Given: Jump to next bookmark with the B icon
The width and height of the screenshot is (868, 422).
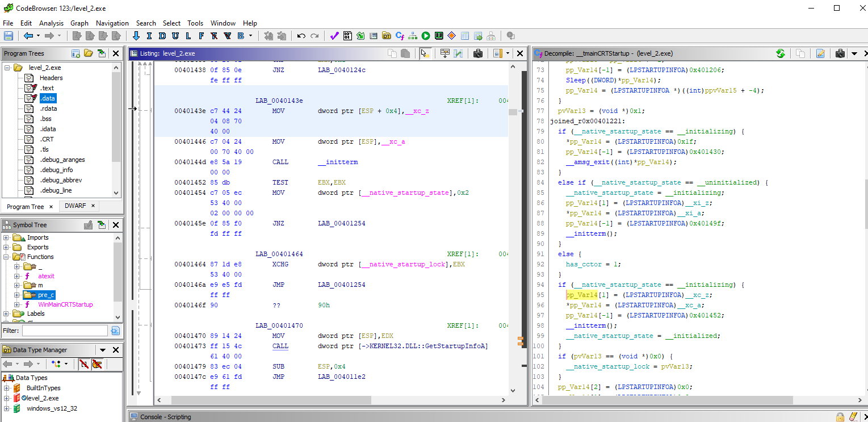Looking at the screenshot, I should (x=240, y=36).
